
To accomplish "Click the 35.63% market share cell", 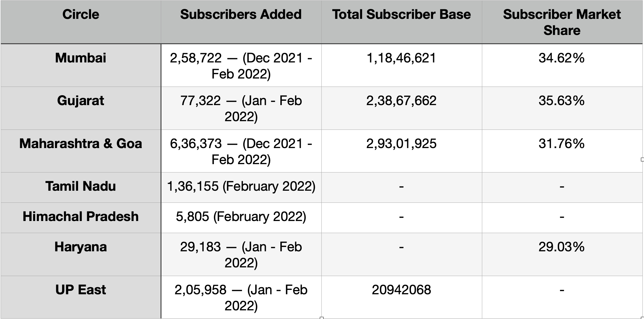I will [x=562, y=108].
